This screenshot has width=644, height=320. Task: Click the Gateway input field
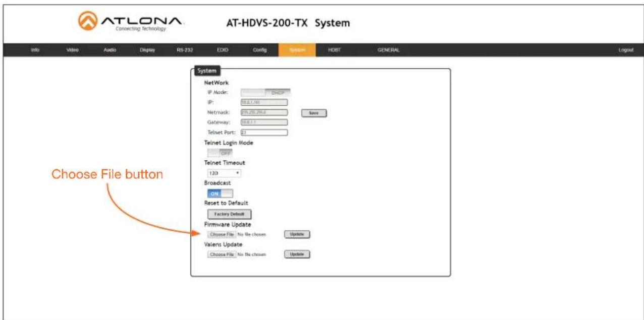(x=263, y=122)
